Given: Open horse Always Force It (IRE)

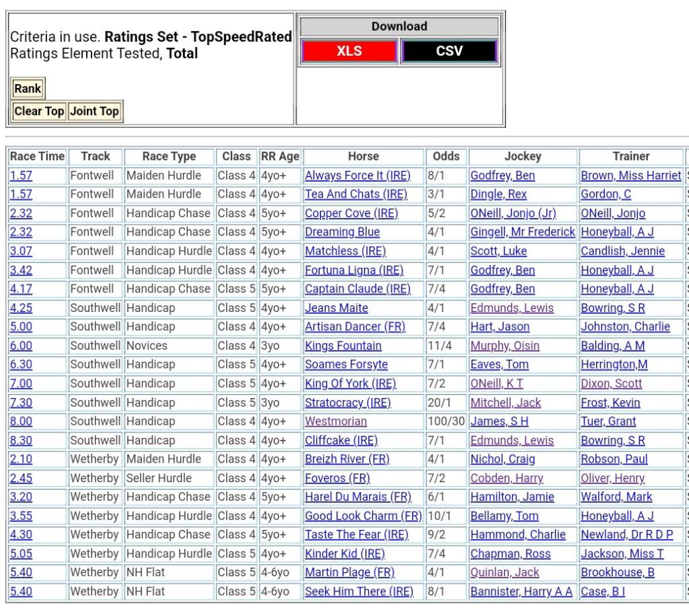Looking at the screenshot, I should (x=357, y=176).
